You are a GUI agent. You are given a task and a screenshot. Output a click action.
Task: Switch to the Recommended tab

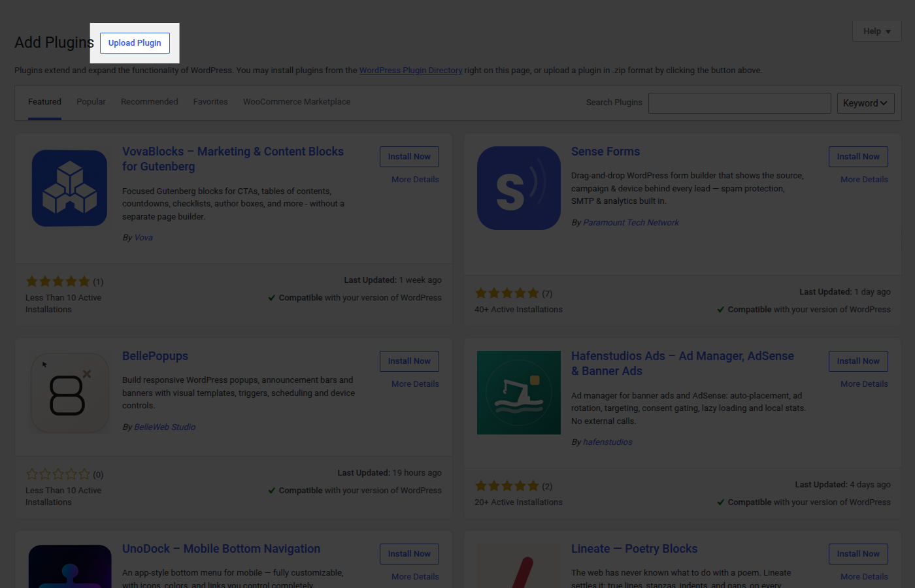pos(149,102)
